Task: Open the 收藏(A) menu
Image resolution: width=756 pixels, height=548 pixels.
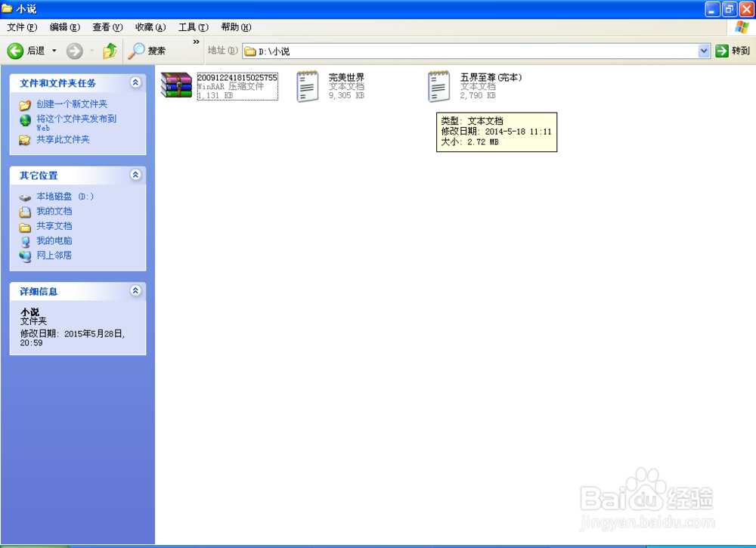Action: pos(150,27)
